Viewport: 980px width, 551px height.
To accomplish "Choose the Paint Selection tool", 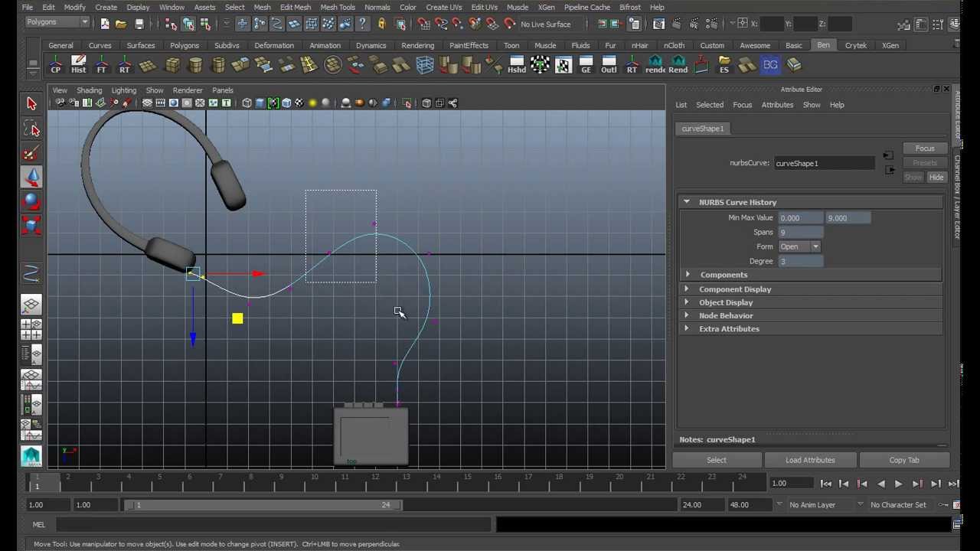I will (31, 153).
